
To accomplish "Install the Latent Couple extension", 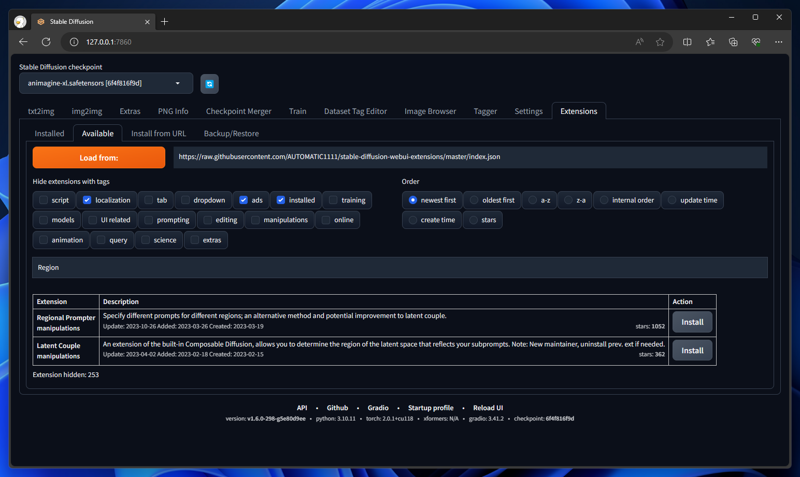I will (692, 350).
